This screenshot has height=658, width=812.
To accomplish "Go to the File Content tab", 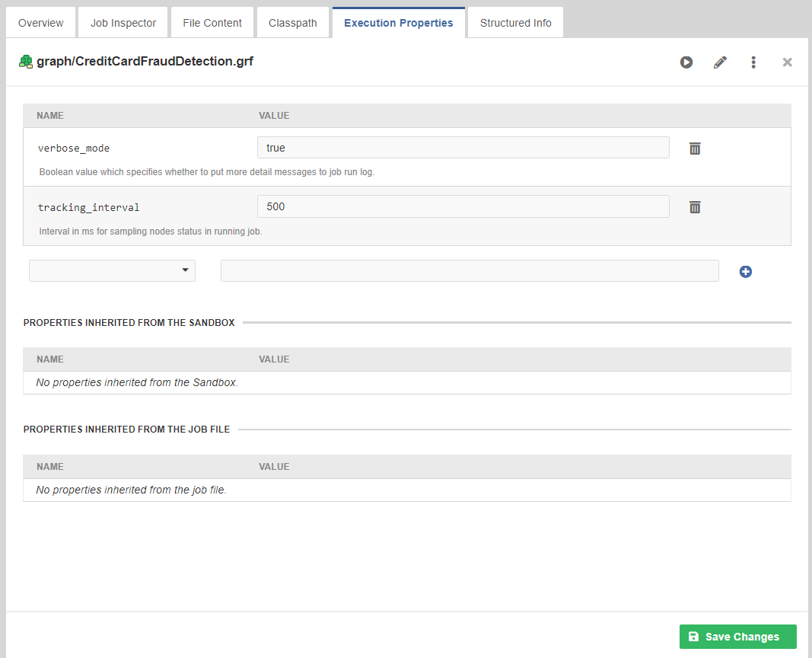I will (212, 23).
